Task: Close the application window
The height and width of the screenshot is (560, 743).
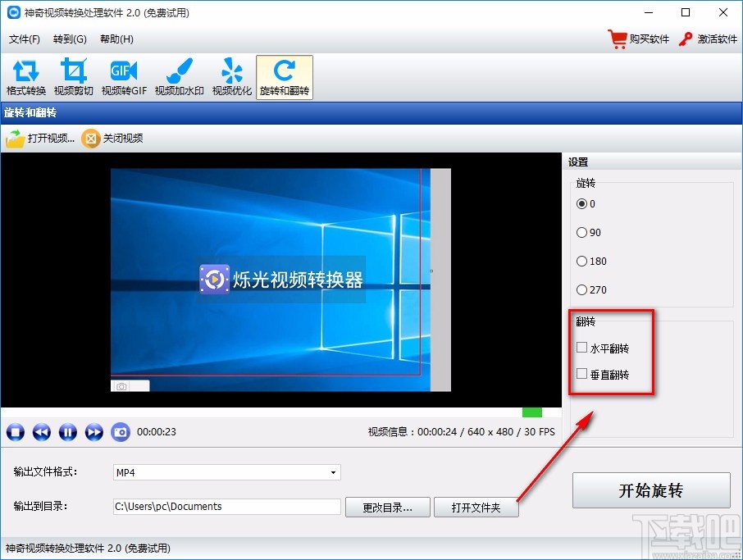Action: (723, 13)
